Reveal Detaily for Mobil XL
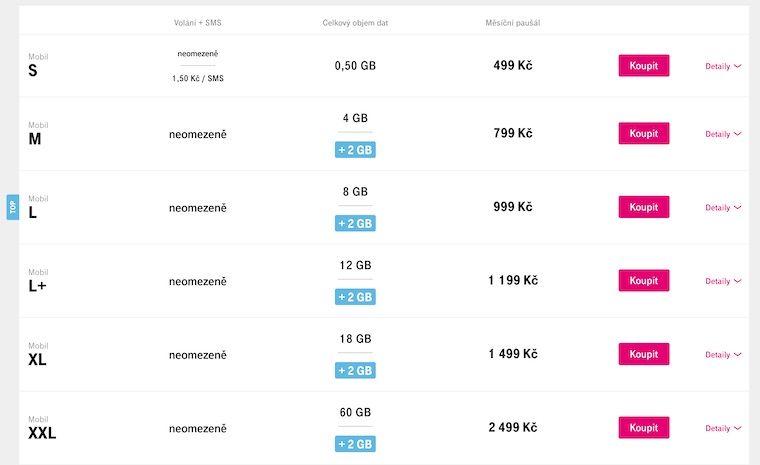 [723, 355]
